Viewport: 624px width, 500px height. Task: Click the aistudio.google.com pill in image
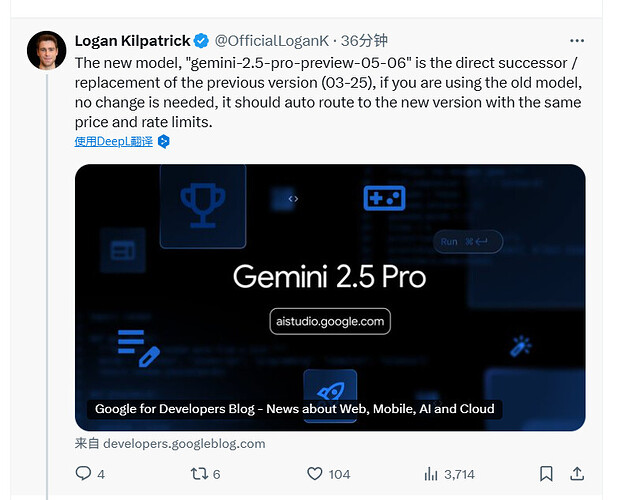point(330,321)
